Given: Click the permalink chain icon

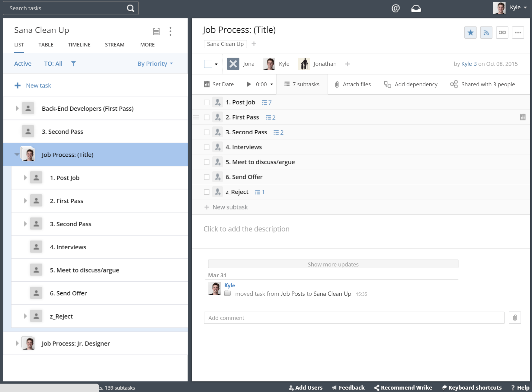Looking at the screenshot, I should [502, 33].
